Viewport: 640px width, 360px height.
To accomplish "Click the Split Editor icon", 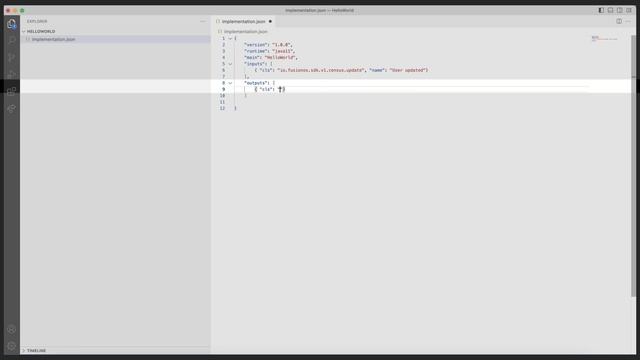I will point(619,21).
